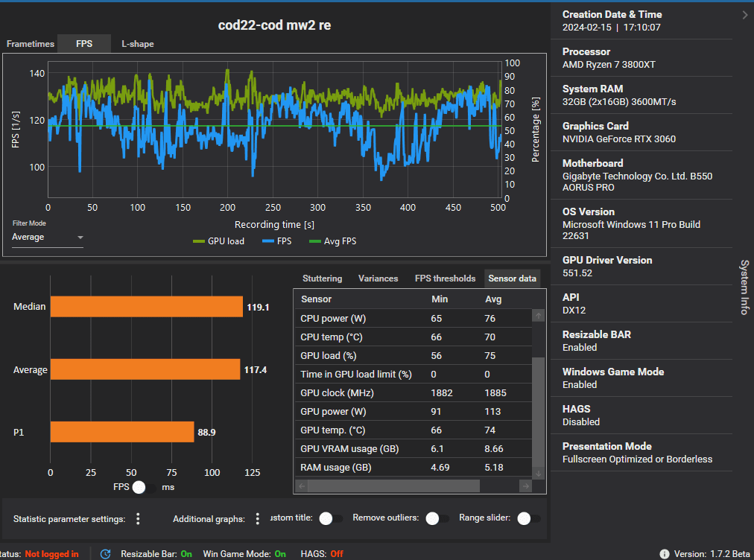The width and height of the screenshot is (754, 560).
Task: Select the 'GPU VRAM usage (GB)' row
Action: point(414,449)
